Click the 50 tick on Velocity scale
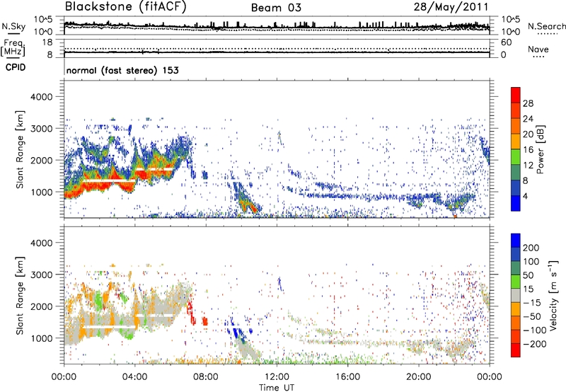Viewport: 566px width, 392px height. point(528,275)
